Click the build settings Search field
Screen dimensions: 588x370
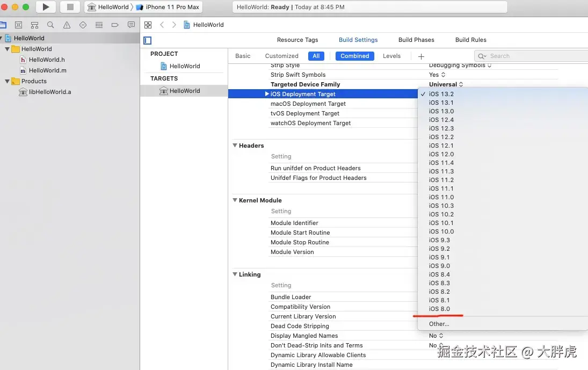(531, 56)
